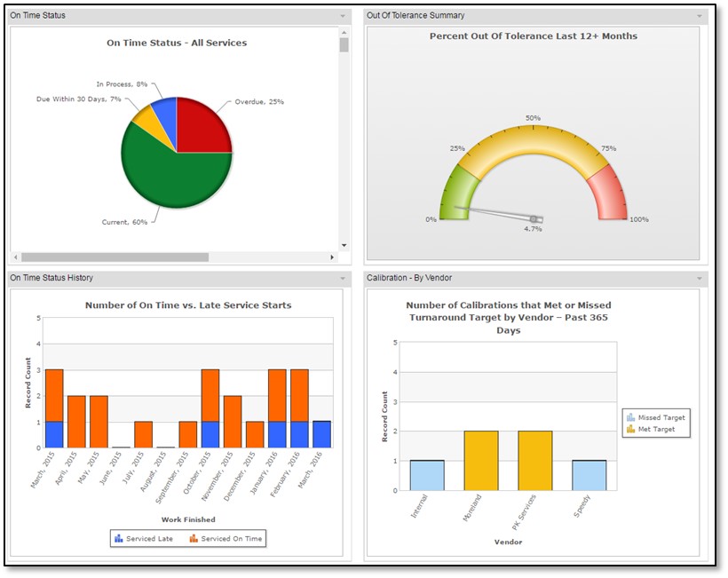Click the Internal vendor light blue bar
Viewport: 728px width, 578px height.
pyautogui.click(x=427, y=475)
